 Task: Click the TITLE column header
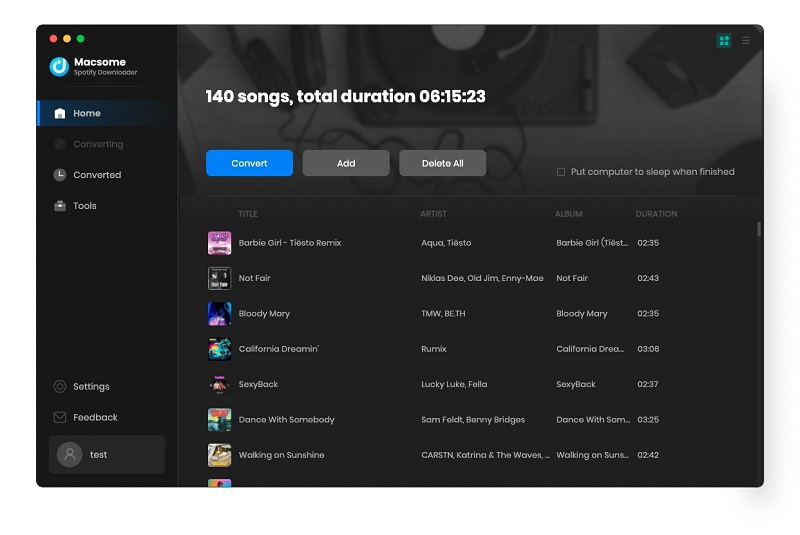[248, 214]
